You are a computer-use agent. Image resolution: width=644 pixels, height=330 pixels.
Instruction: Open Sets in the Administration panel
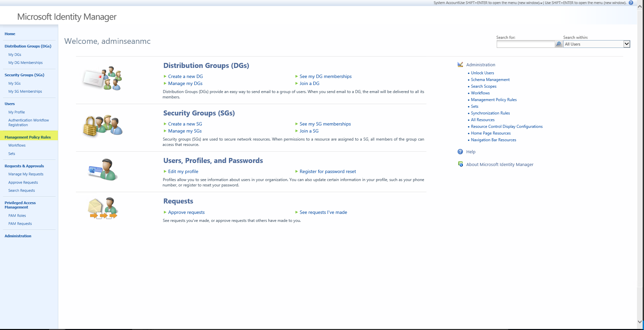[x=475, y=106]
